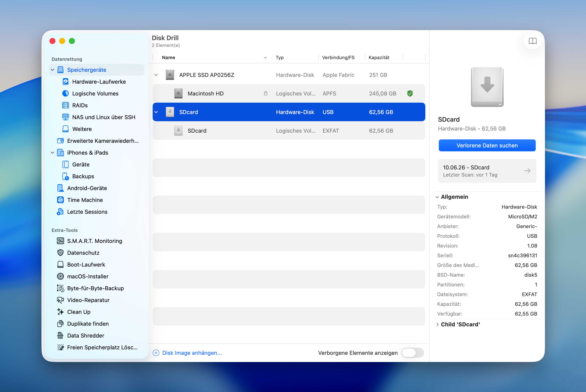Click the Backups phone icon
This screenshot has width=586, height=392.
coord(66,176)
